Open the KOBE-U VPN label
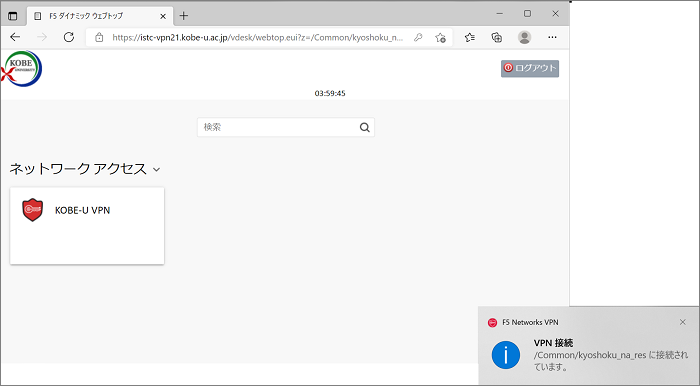The image size is (700, 386). coord(83,210)
